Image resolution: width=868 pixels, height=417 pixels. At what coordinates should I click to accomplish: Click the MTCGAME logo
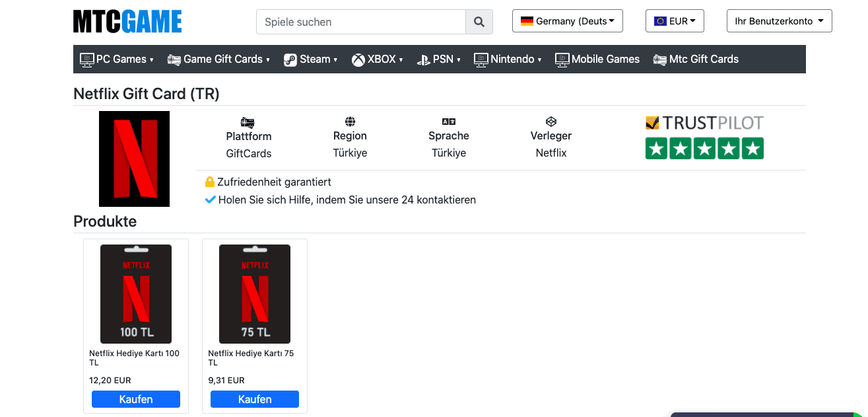(x=127, y=22)
